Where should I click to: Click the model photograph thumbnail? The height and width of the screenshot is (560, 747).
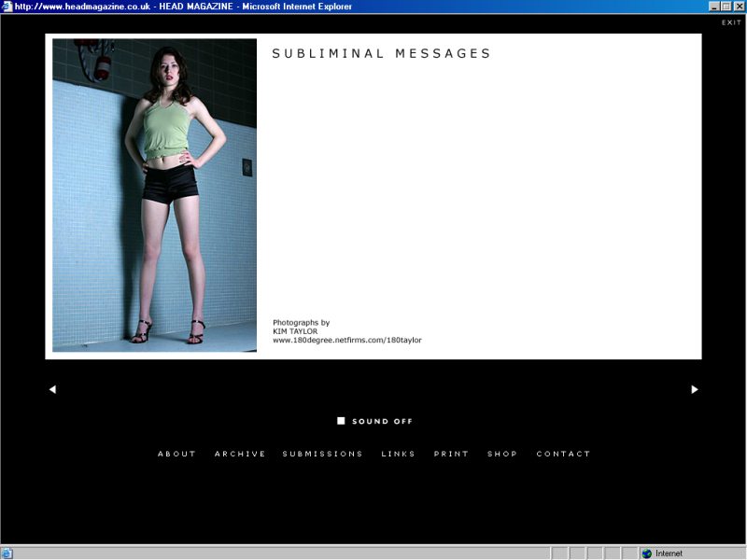(154, 195)
